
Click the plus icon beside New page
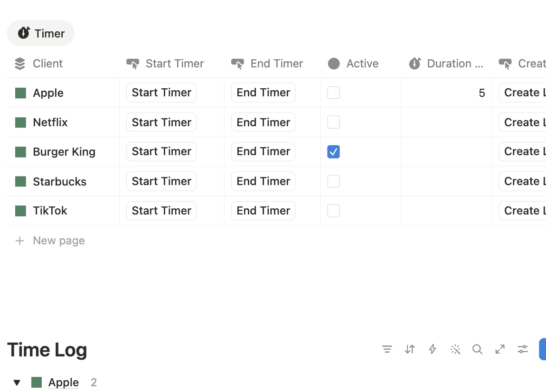click(20, 241)
